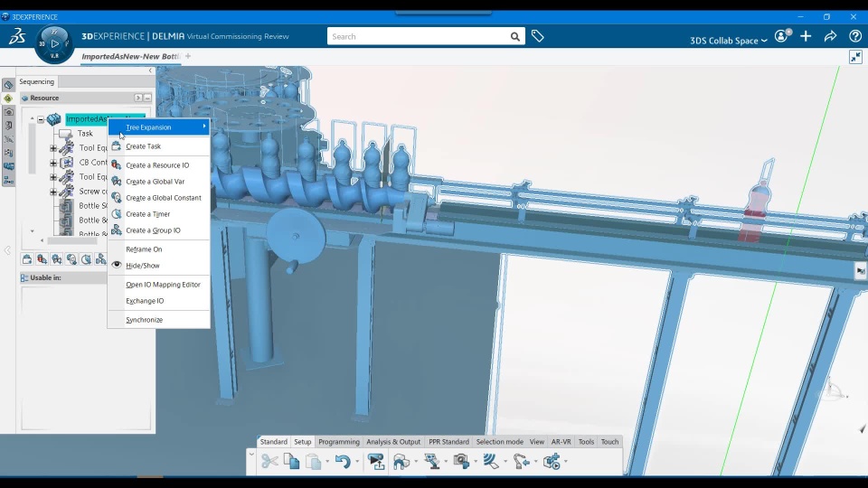Expand the action bar chevron at left
868x488 pixels.
(251, 455)
